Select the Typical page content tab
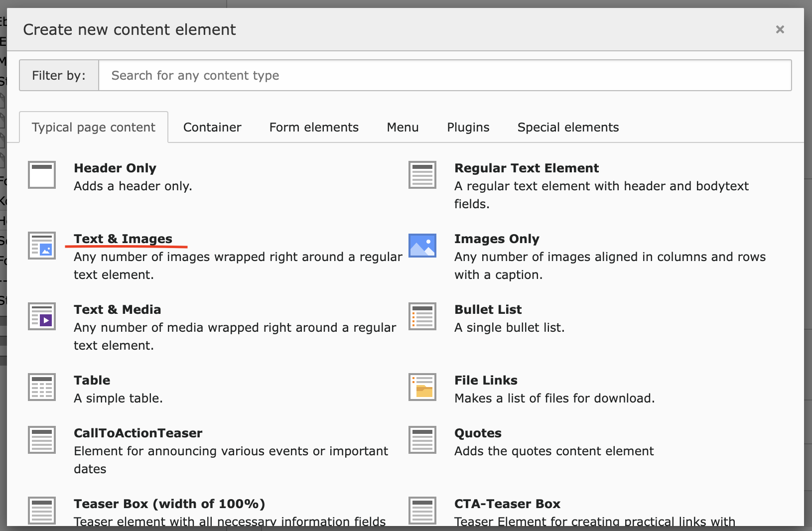The image size is (812, 531). point(94,128)
